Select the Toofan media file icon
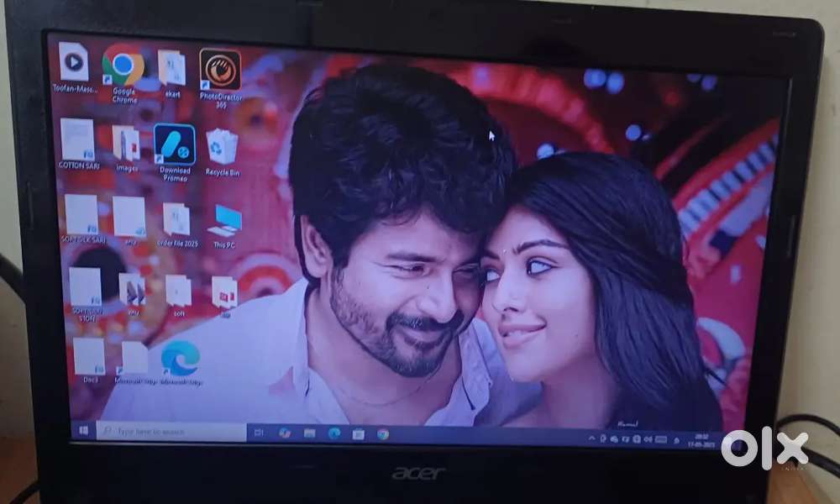This screenshot has width=840, height=504. point(74,63)
